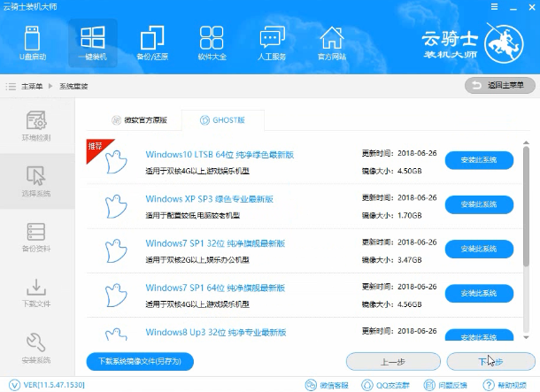The height and width of the screenshot is (392, 540).
Task: Click the ghost icon for Windows7 SP1 64位
Action: (116, 295)
